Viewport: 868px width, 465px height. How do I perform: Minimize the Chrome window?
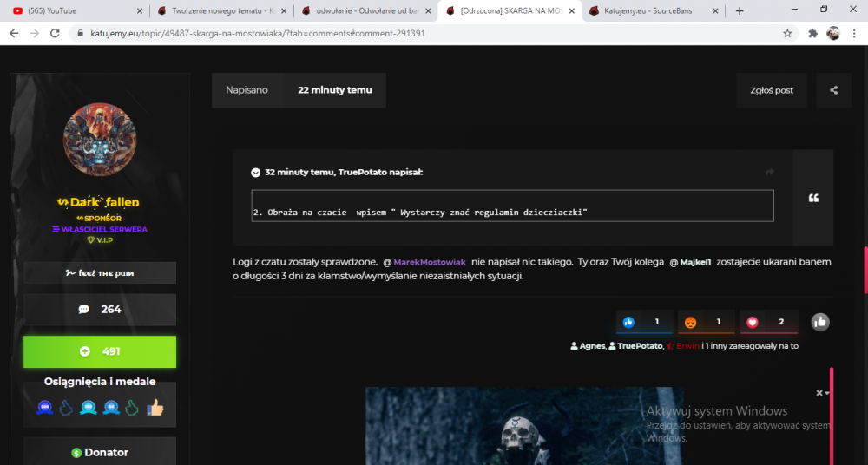[x=794, y=10]
